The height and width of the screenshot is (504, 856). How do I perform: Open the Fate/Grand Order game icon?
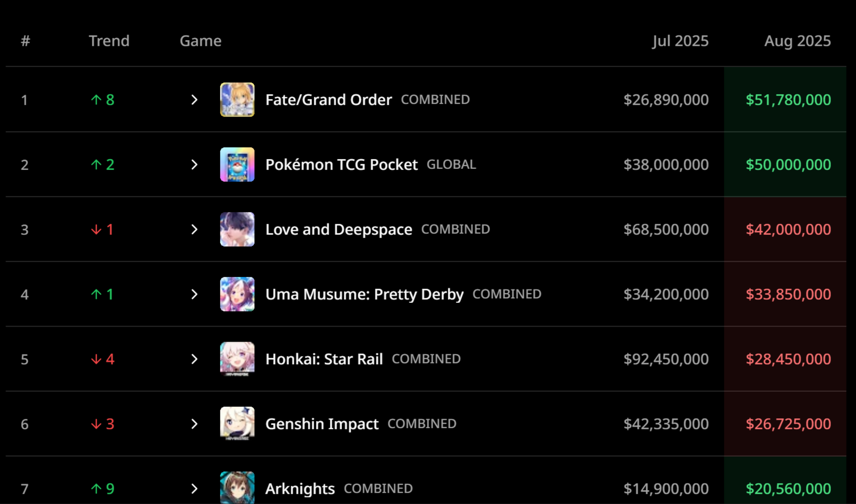click(237, 100)
